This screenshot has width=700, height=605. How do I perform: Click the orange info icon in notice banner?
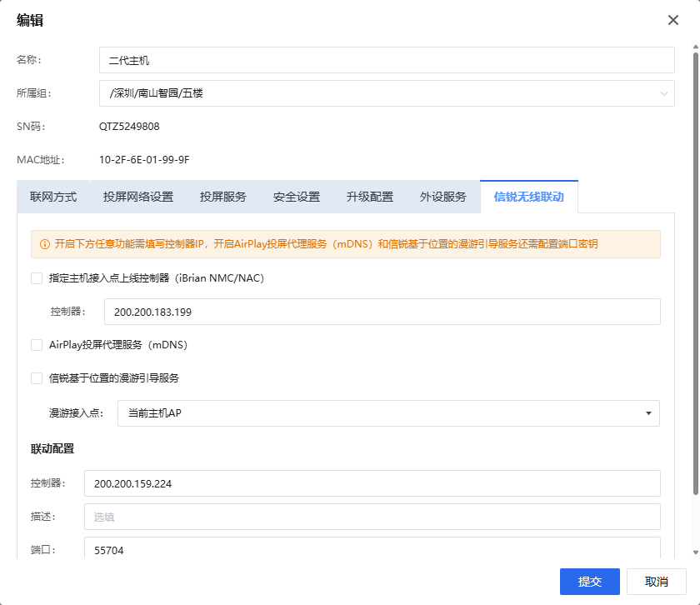pyautogui.click(x=45, y=244)
